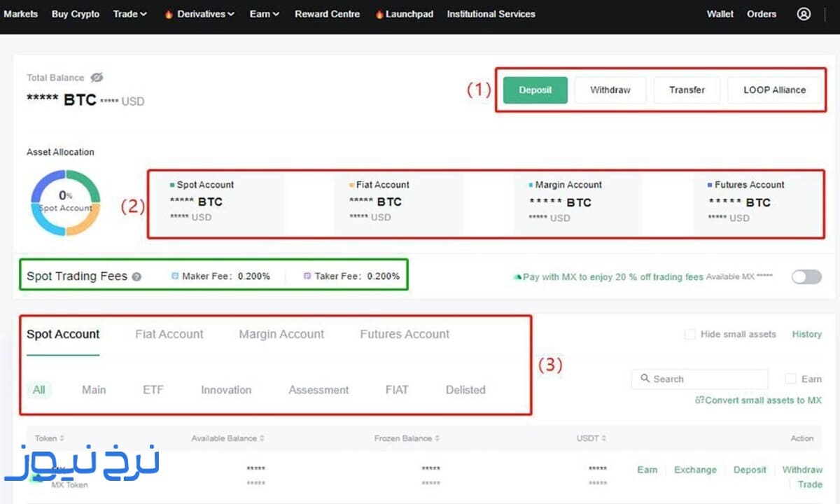Image resolution: width=840 pixels, height=504 pixels.
Task: Toggle the Total Balance hide-eye icon
Action: click(x=97, y=78)
